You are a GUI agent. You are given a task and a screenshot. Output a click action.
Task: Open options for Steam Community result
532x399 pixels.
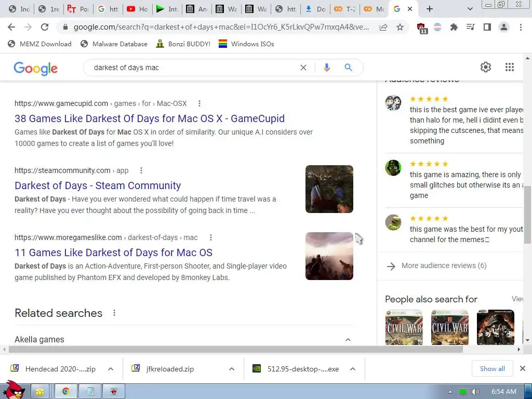[141, 170]
